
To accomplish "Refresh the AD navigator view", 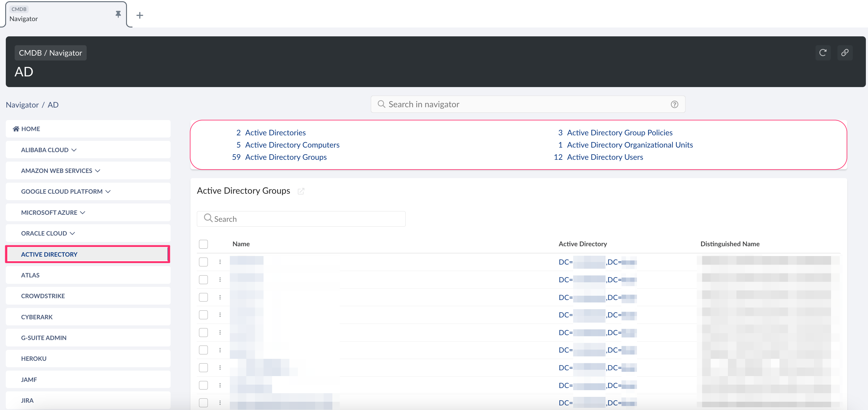I will tap(823, 53).
